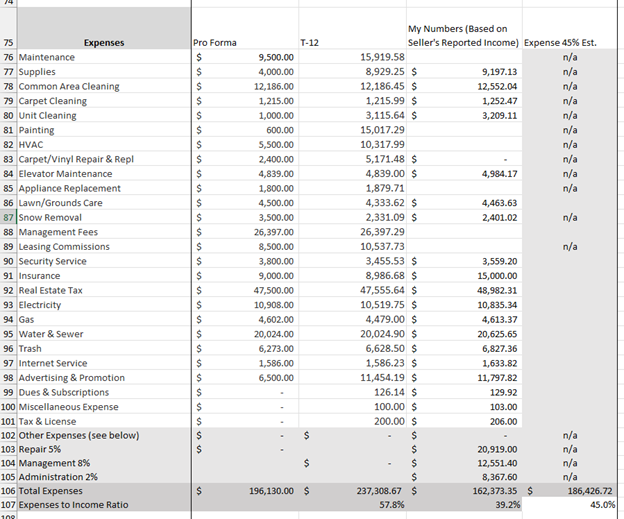The width and height of the screenshot is (624, 519).
Task: Select the Internet Service label
Action: [104, 363]
